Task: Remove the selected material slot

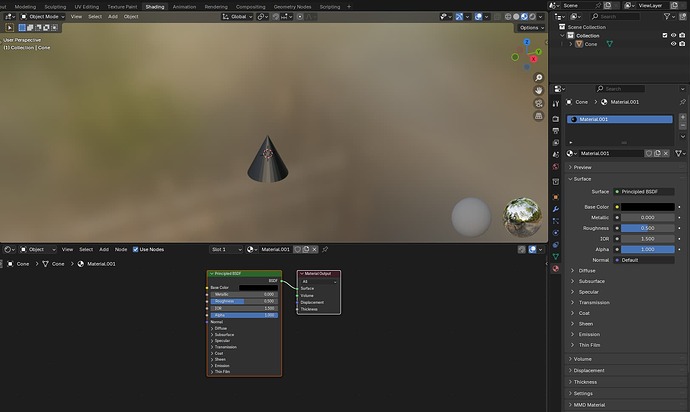Action: 683,126
